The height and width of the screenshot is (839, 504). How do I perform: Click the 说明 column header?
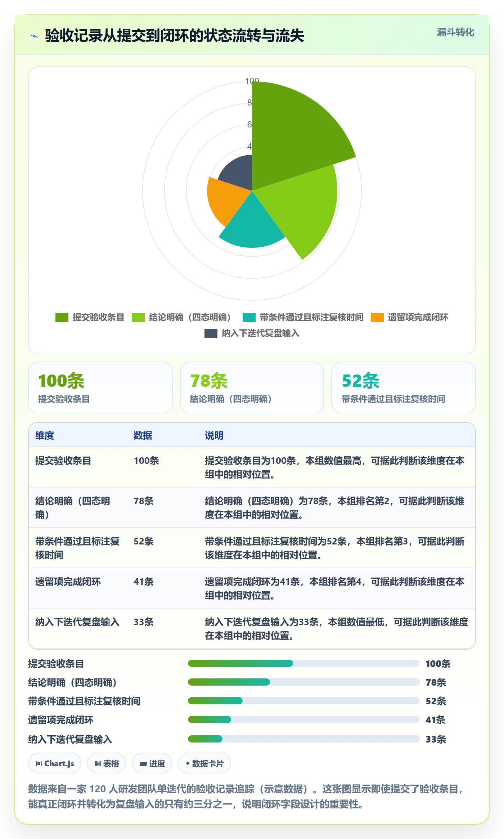214,435
